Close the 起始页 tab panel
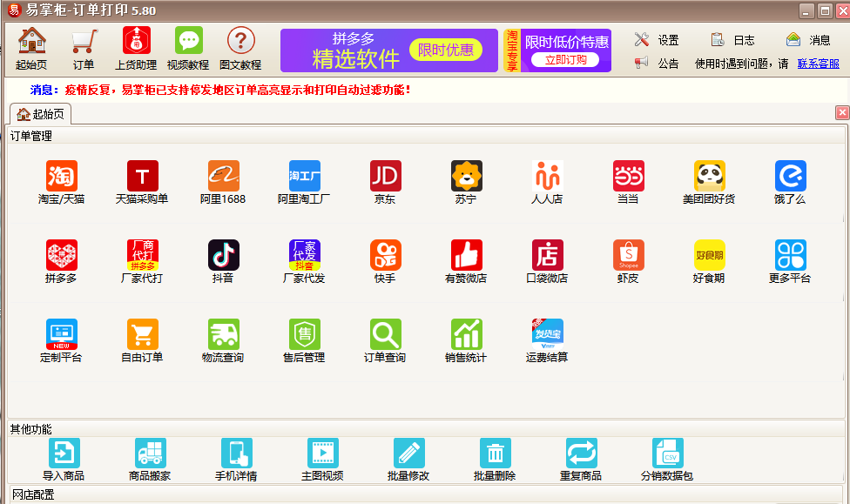Image resolution: width=850 pixels, height=504 pixels. click(842, 112)
